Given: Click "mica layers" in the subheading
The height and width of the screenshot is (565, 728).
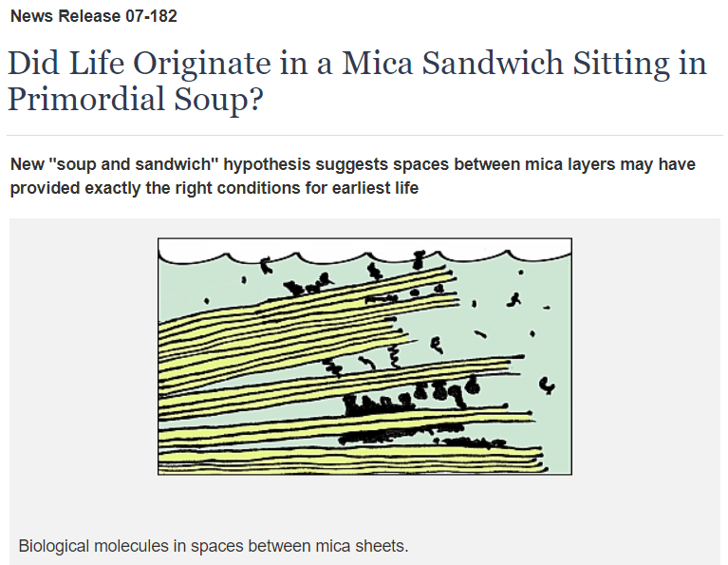Looking at the screenshot, I should [571, 164].
